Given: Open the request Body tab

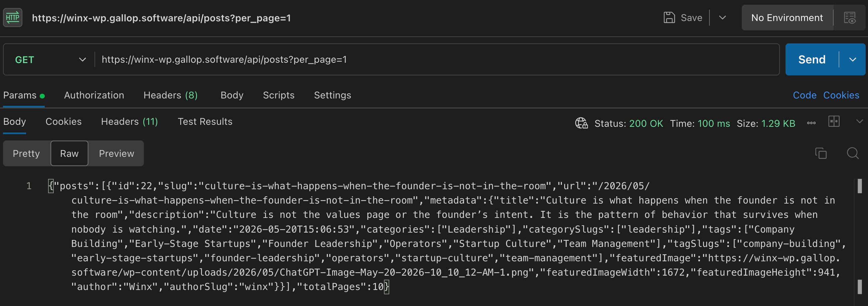Looking at the screenshot, I should (x=232, y=95).
